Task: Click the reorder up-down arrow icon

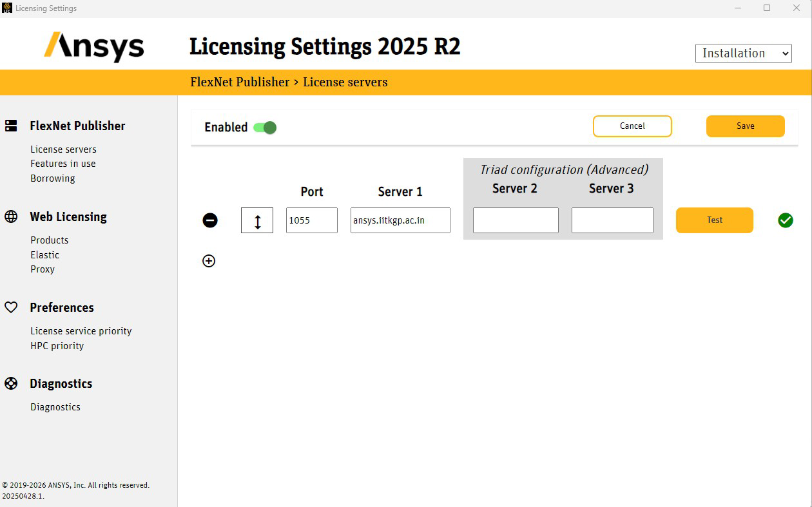Action: point(257,220)
